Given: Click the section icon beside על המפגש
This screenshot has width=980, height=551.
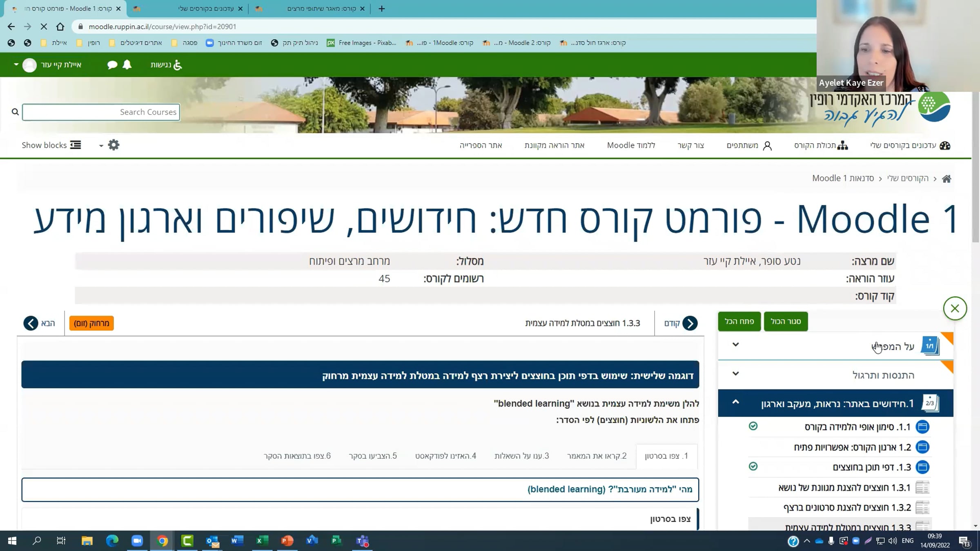Looking at the screenshot, I should tap(930, 346).
